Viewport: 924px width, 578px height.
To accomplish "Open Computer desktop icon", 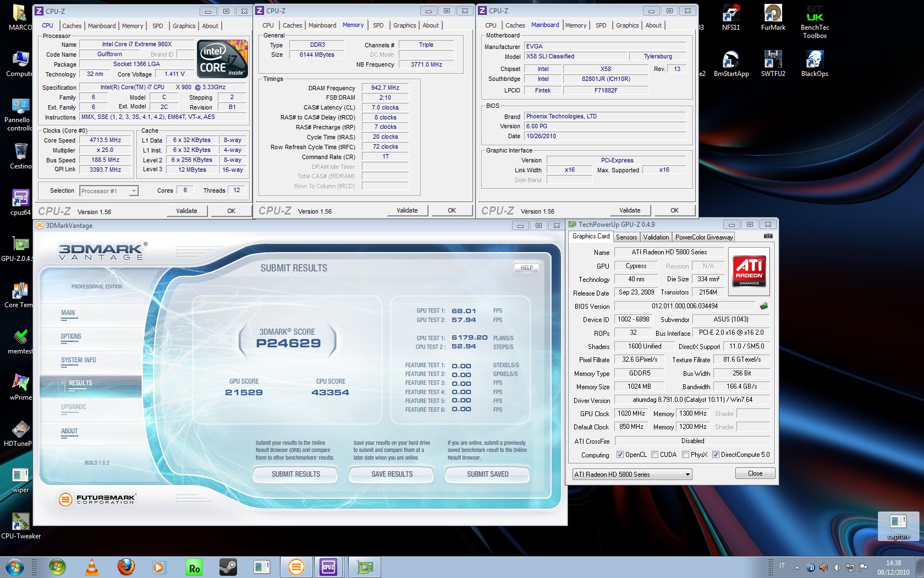I will (20, 64).
